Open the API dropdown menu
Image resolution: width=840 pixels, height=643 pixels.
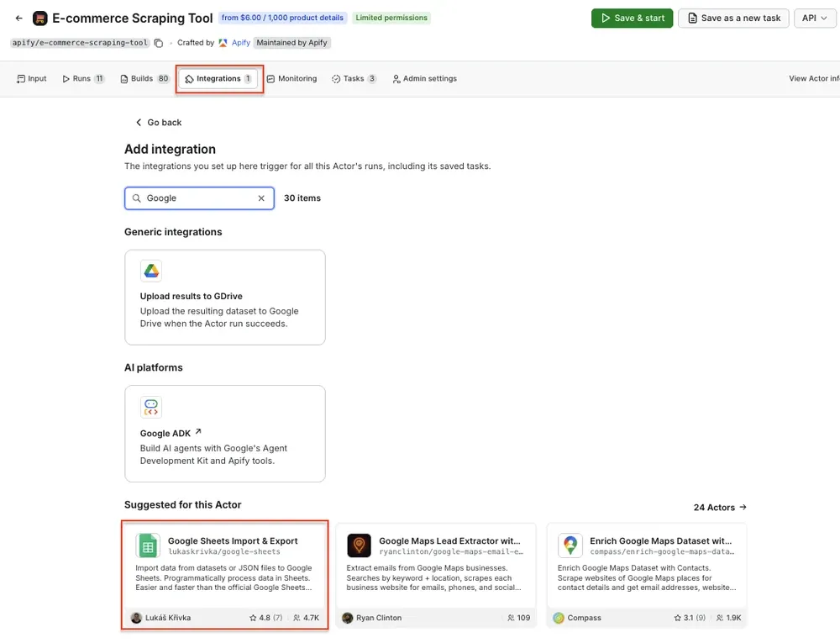pos(814,18)
